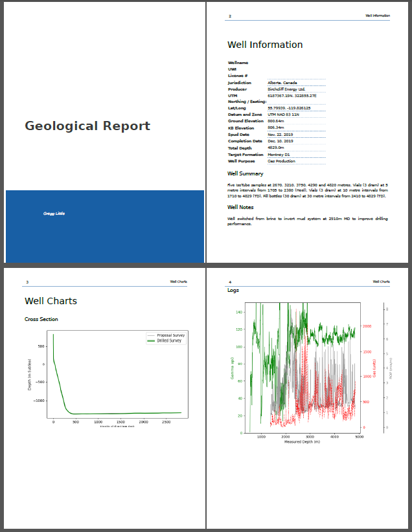Click the 'Logs' subheading on page 4
Image resolution: width=412 pixels, height=532 pixels.
(233, 291)
